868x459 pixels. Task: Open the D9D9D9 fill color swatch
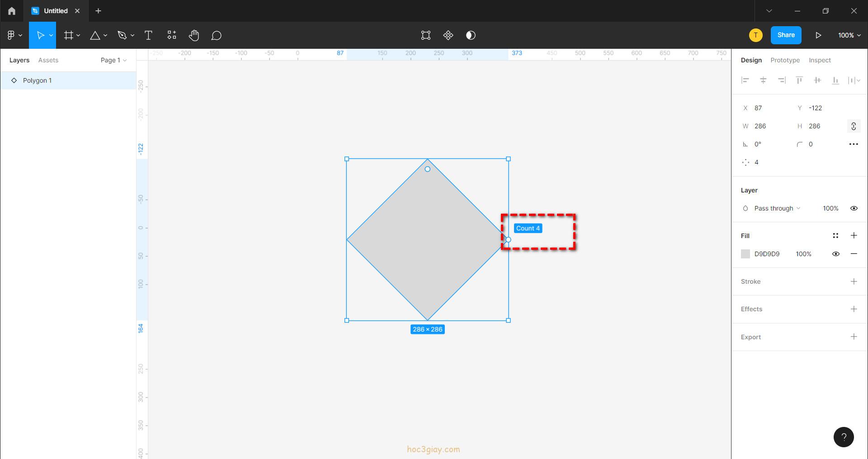[745, 254]
